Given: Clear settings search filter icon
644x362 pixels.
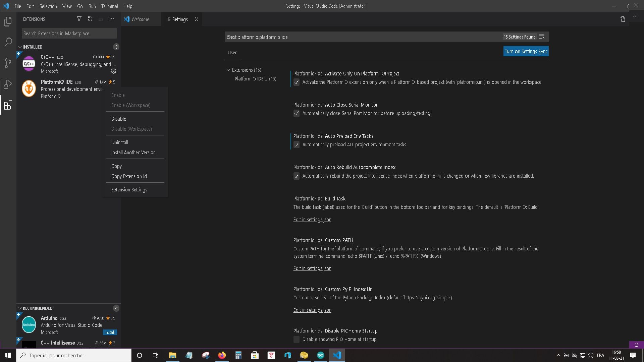Looking at the screenshot, I should point(542,37).
